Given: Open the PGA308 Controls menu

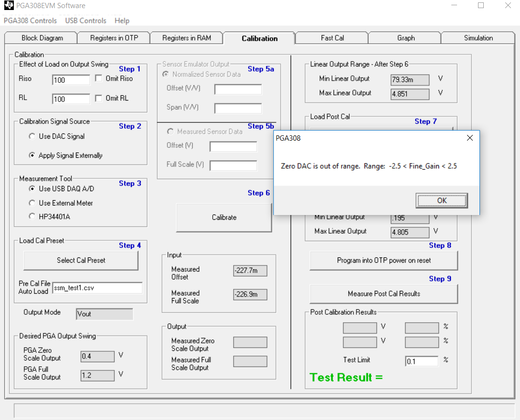Looking at the screenshot, I should click(x=30, y=20).
